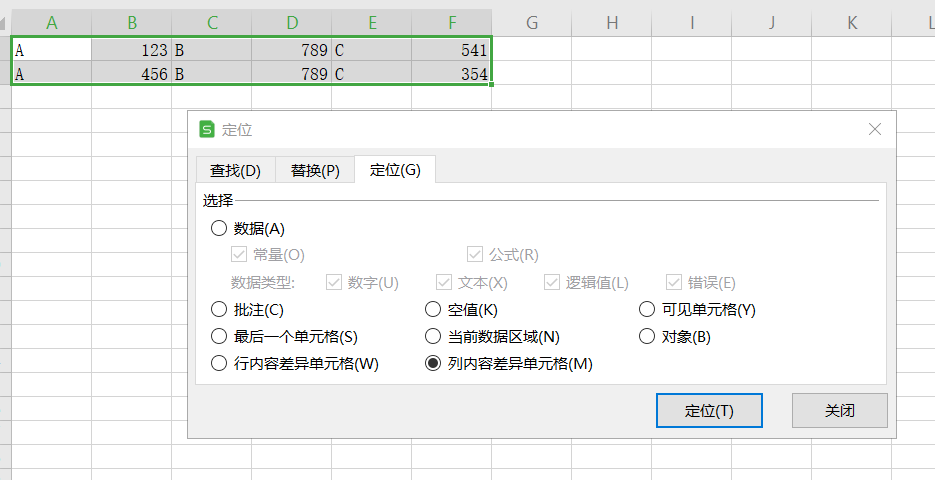Click cell containing 541

tap(451, 49)
